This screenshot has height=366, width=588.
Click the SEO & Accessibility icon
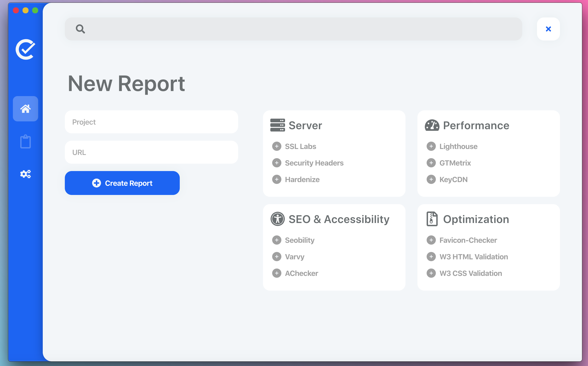coord(277,219)
